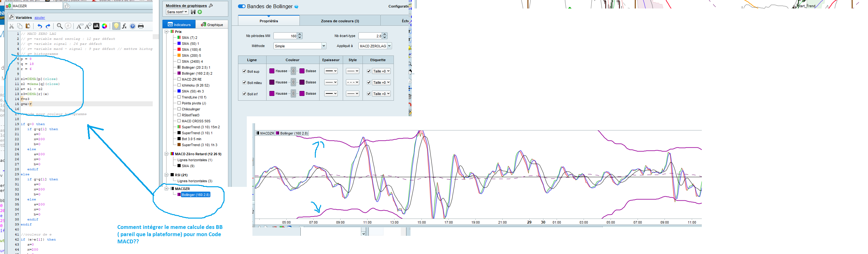Switch to the Graphique tab

tap(212, 24)
